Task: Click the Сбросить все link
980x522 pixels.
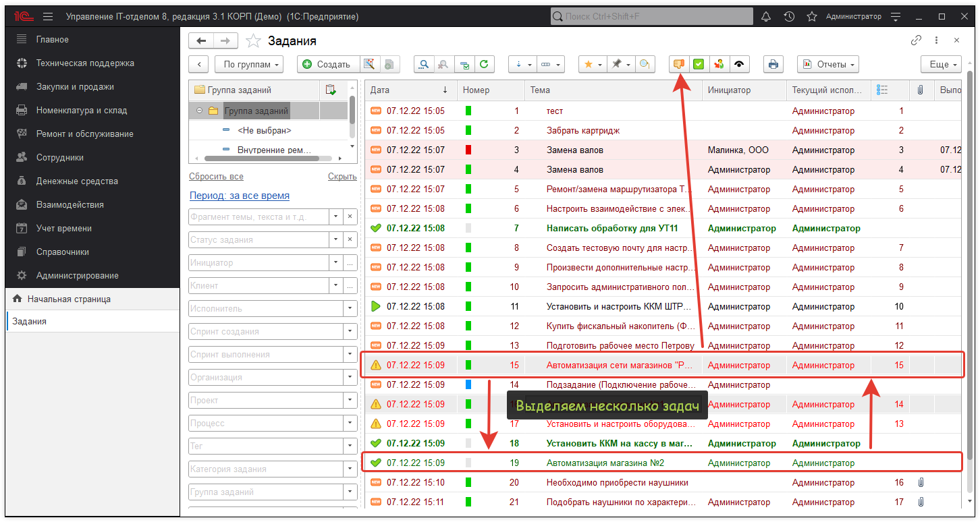Action: coord(216,176)
